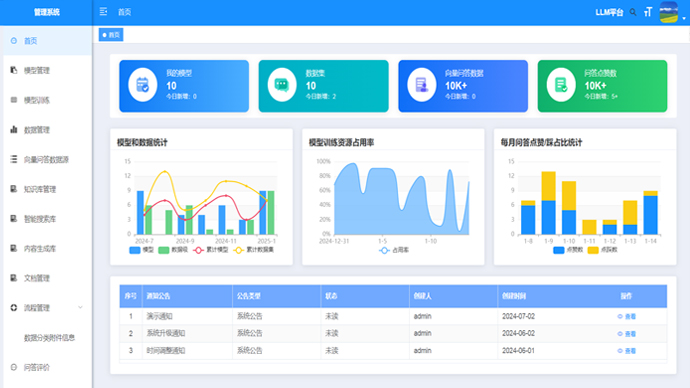Click the 创建时间 column header
Viewport: 690px width, 388px height.
[x=542, y=296]
